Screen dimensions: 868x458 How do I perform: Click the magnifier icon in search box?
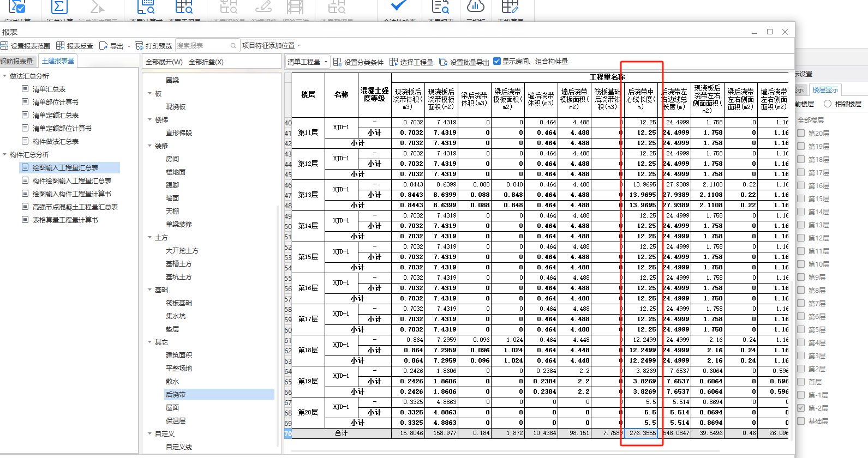234,46
